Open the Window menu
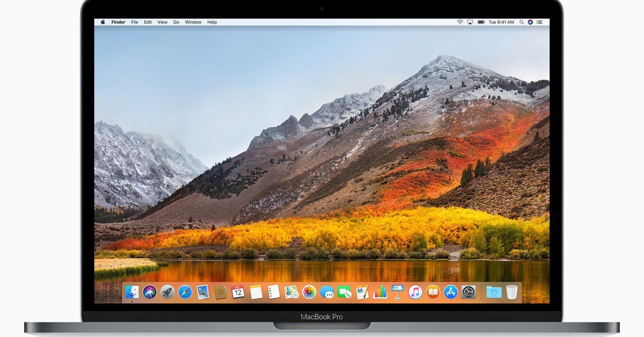 193,22
